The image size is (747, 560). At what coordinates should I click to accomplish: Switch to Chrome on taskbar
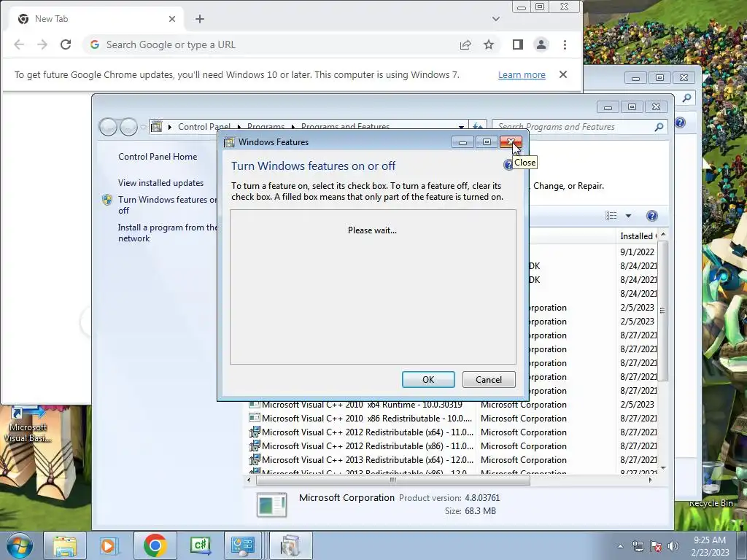[x=155, y=545]
